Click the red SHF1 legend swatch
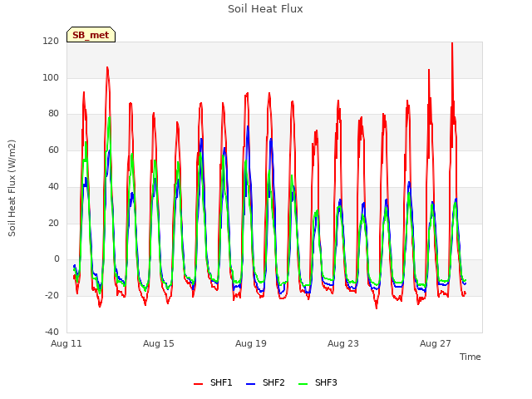532x399 pixels. [198, 384]
